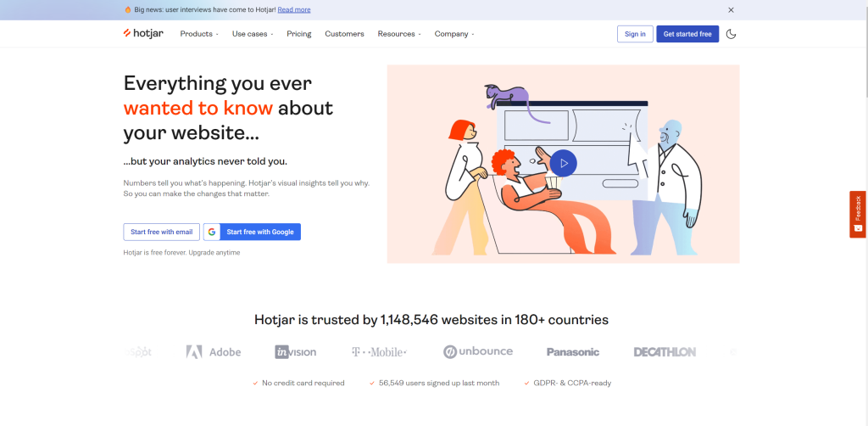
Task: Click the hero illustration image
Action: (563, 164)
